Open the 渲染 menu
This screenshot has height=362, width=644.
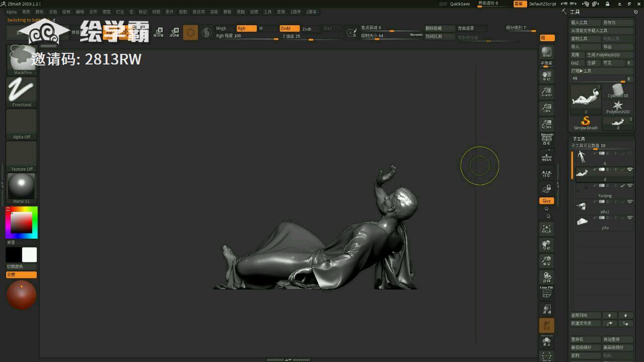click(214, 12)
